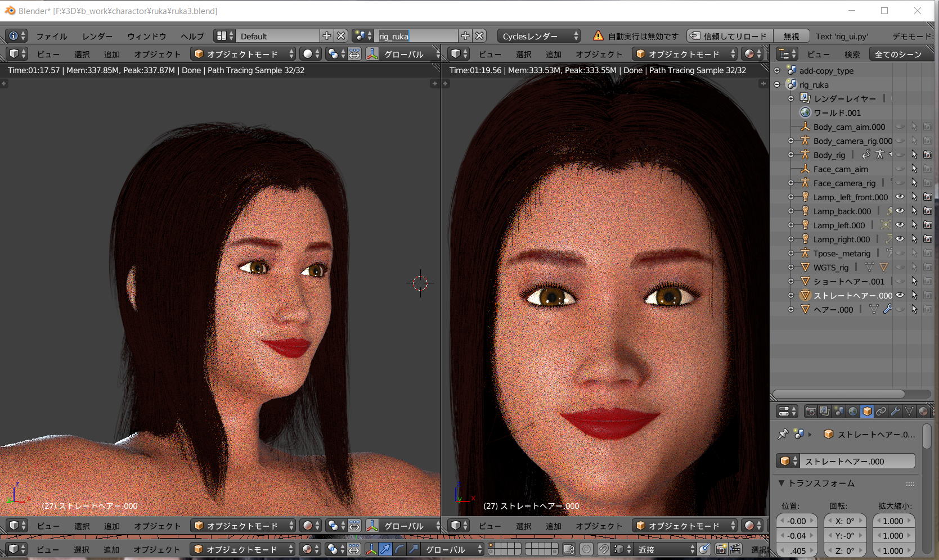
Task: Collapse the rig_ruka scene tree
Action: click(x=777, y=84)
